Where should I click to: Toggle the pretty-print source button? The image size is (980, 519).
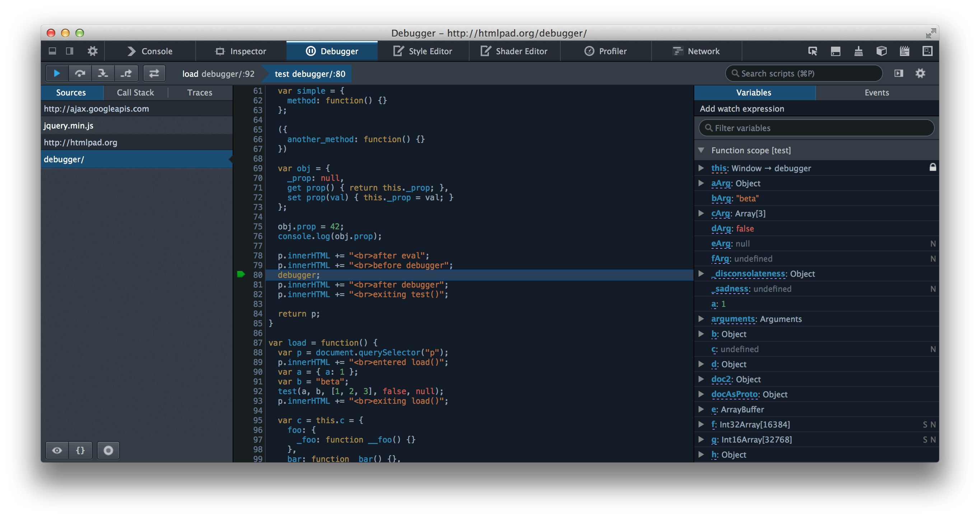[80, 450]
